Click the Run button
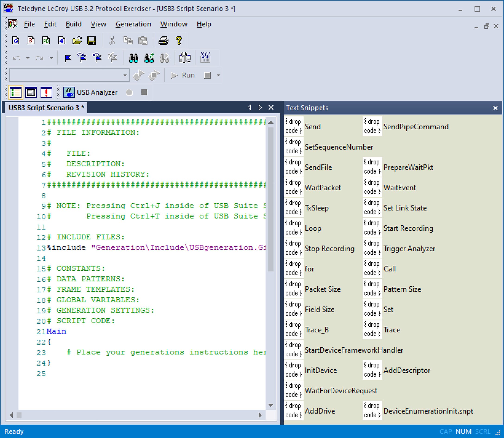The height and width of the screenshot is (438, 504). [183, 75]
